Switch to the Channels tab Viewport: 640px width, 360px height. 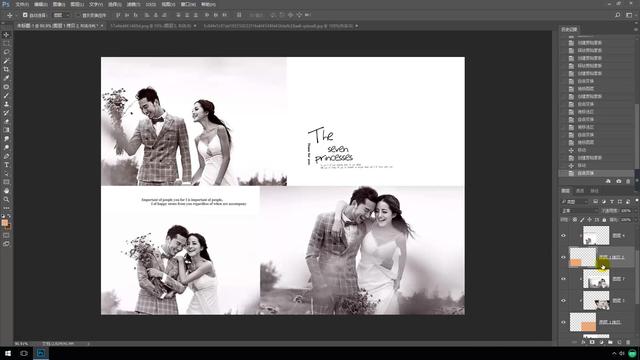tap(580, 191)
